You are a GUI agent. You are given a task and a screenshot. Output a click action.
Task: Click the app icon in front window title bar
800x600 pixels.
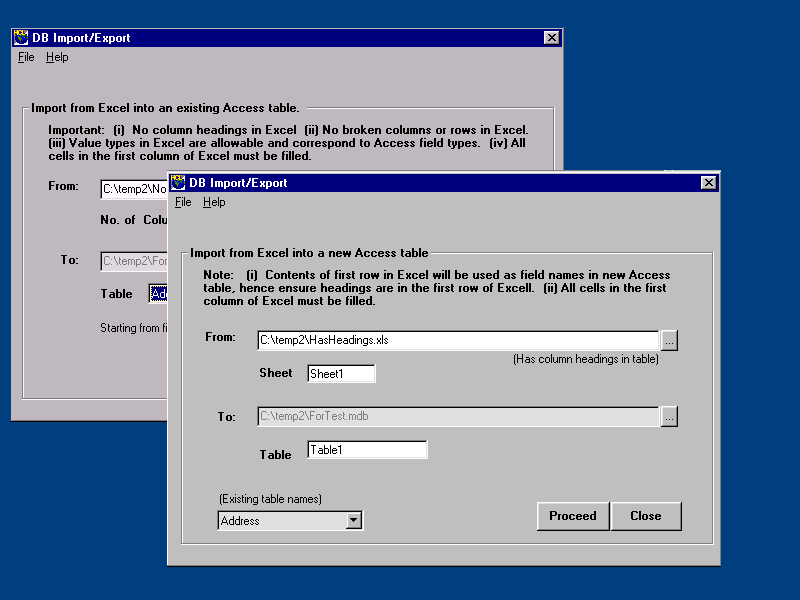178,182
